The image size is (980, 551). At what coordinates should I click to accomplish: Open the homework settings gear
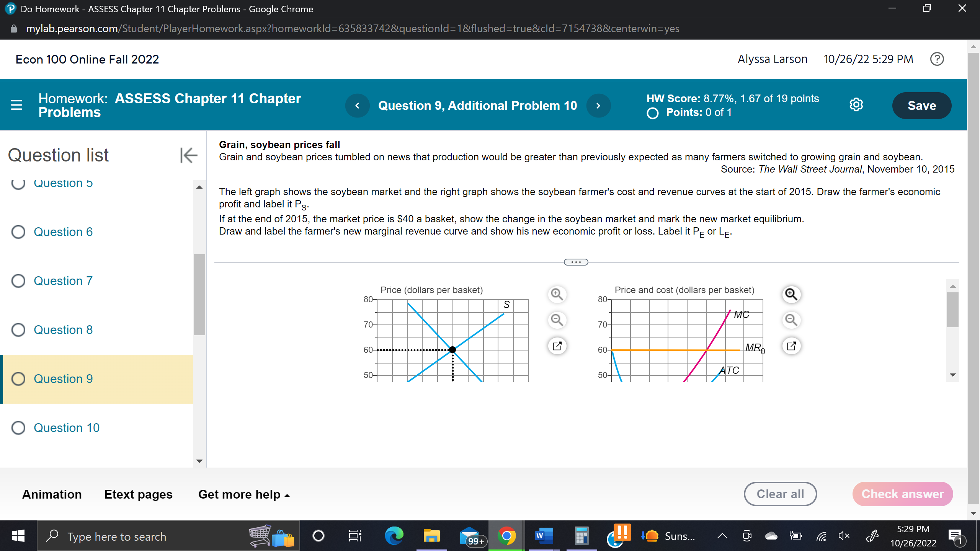click(856, 105)
